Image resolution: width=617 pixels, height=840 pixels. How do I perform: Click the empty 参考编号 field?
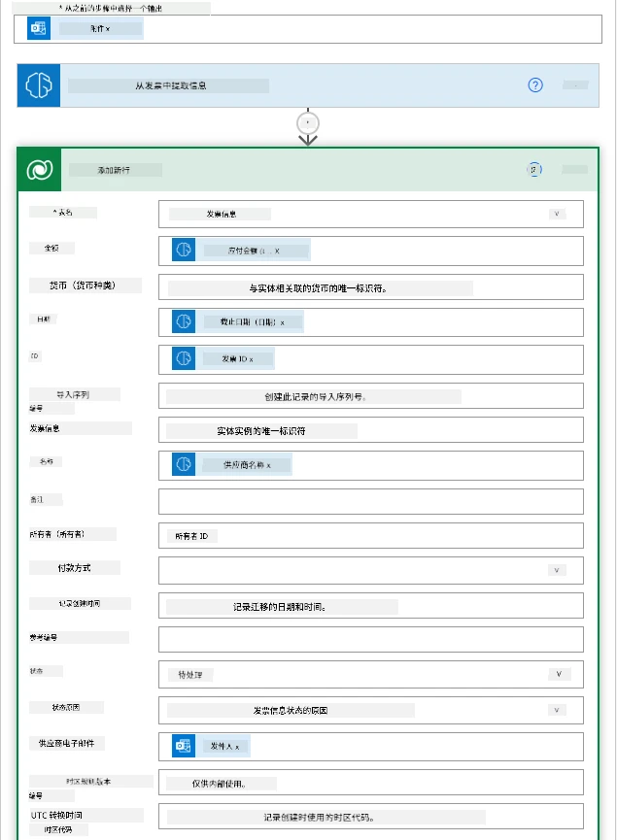371,640
